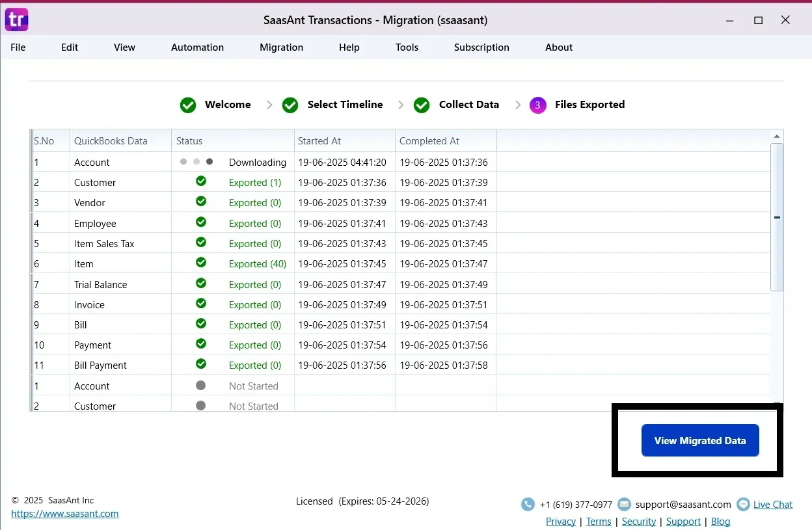The width and height of the screenshot is (812, 530).
Task: Open the About menu
Action: [x=559, y=47]
